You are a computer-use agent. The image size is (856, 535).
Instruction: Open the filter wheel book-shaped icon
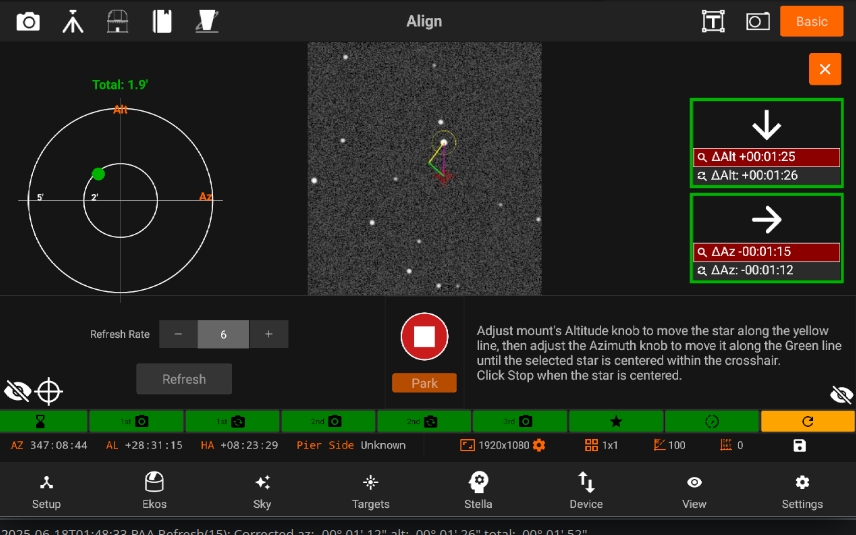162,22
